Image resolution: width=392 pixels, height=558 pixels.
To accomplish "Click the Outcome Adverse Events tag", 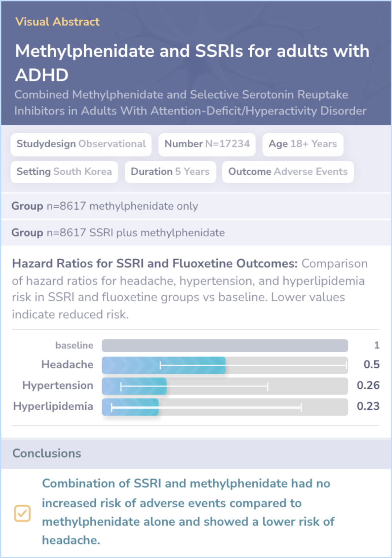I will 288,172.
